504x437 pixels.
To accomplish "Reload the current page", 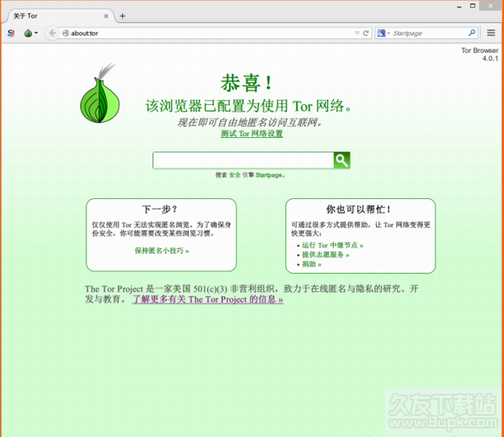I will [366, 33].
